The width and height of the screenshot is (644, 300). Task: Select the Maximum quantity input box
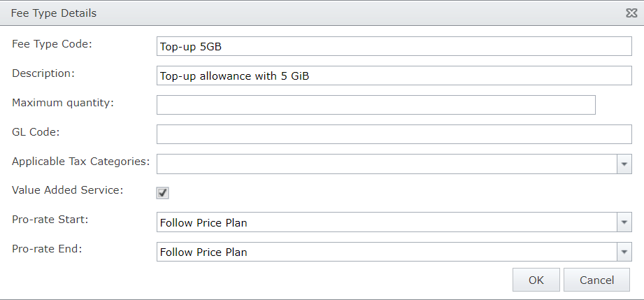[375, 105]
